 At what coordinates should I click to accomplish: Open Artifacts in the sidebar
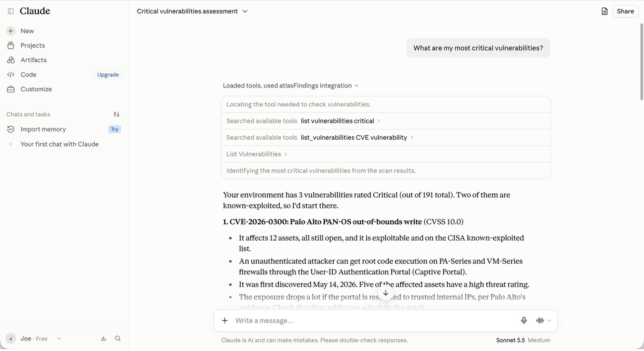[x=33, y=60]
